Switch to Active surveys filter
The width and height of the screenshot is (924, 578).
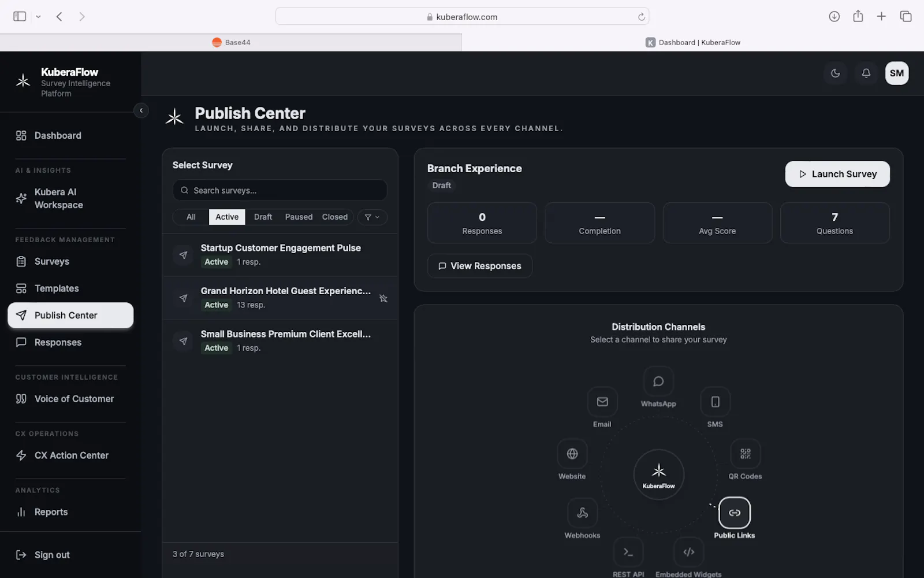point(227,217)
